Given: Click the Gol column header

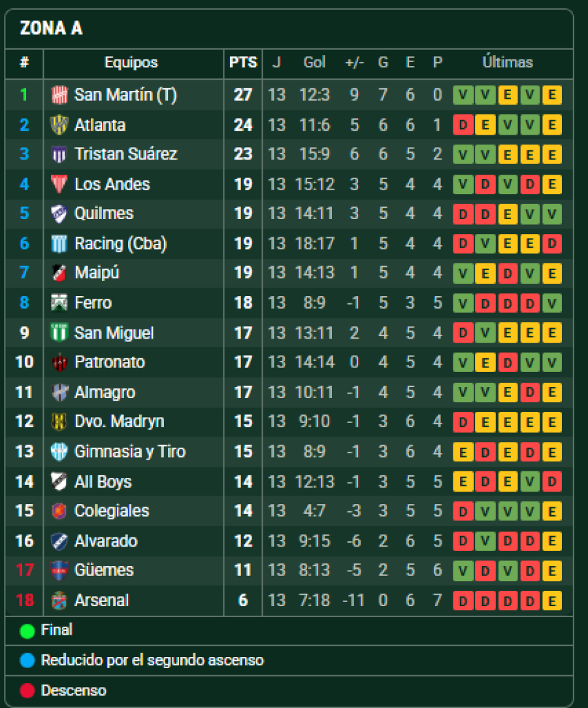Looking at the screenshot, I should click(x=314, y=63).
